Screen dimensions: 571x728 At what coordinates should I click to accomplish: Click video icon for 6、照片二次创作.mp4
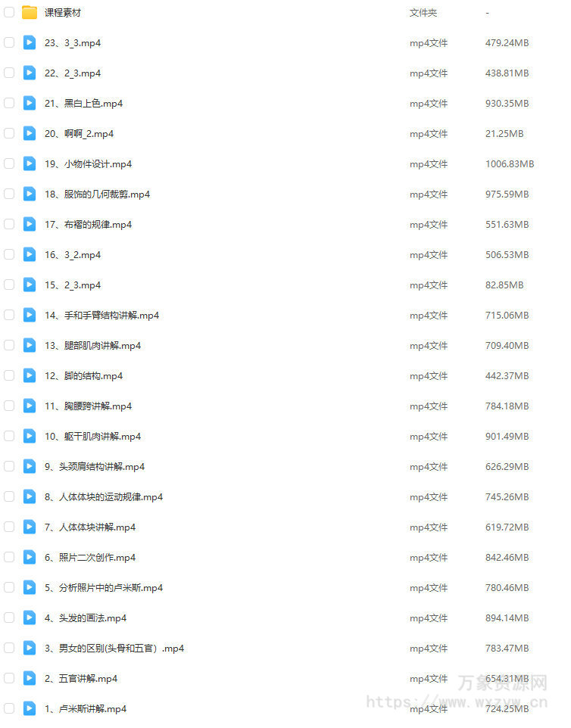tap(30, 557)
